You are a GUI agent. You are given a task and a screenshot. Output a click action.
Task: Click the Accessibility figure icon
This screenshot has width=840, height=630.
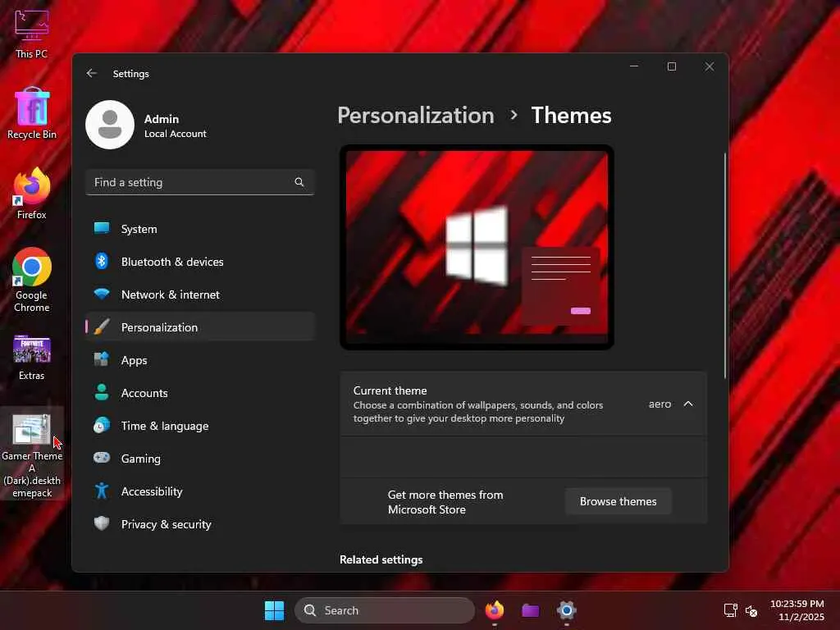point(102,491)
